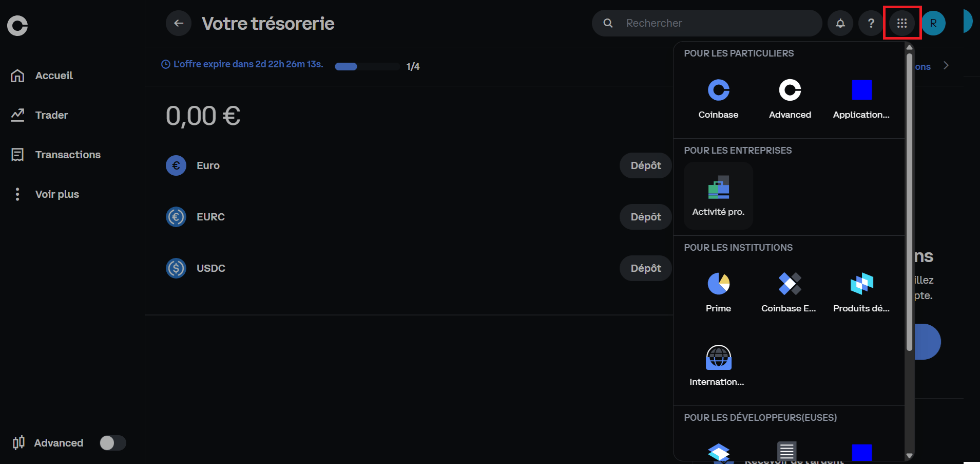Click the R profile avatar
Viewport: 980px width, 464px height.
(x=933, y=23)
